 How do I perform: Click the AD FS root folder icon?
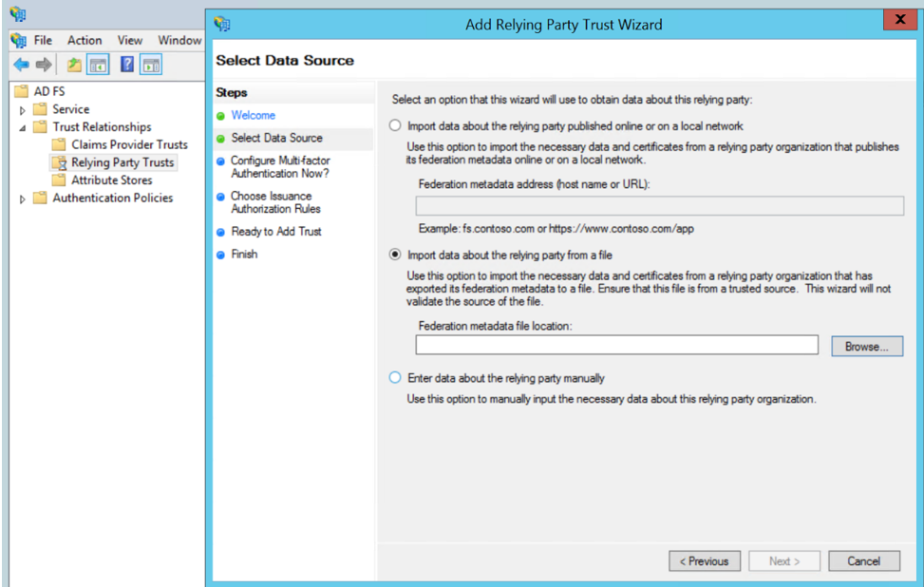click(x=22, y=91)
